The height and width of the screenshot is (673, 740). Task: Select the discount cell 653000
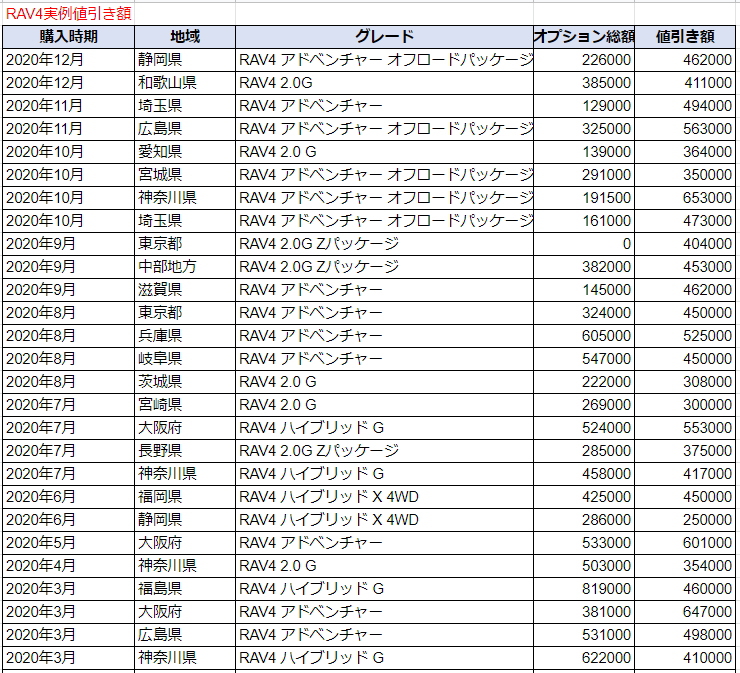[685, 198]
